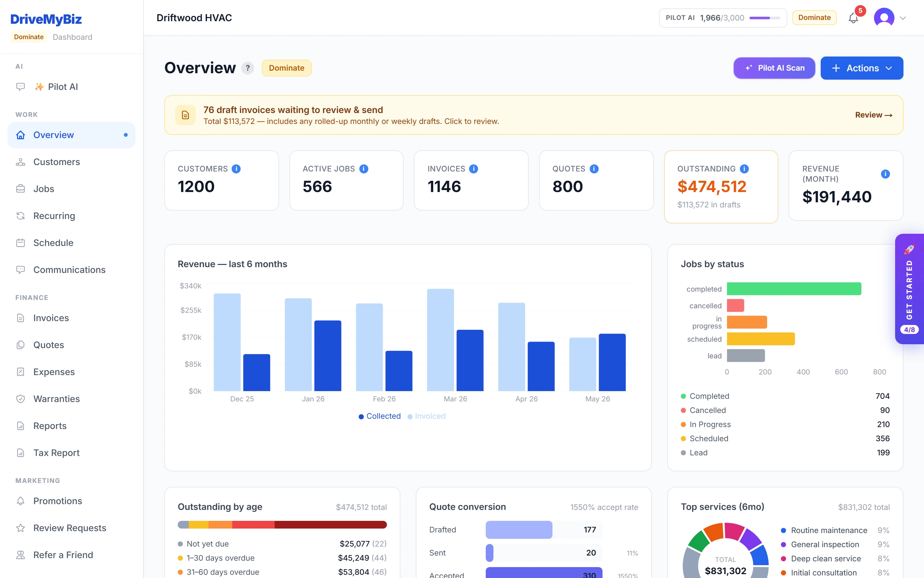
Task: Show info for Active Jobs card
Action: (x=364, y=169)
